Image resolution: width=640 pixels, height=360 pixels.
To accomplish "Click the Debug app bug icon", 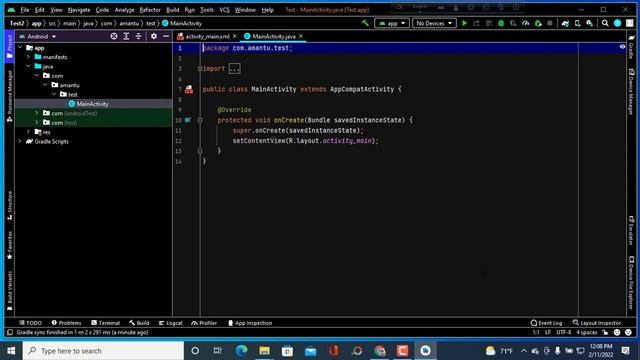I will tap(501, 23).
